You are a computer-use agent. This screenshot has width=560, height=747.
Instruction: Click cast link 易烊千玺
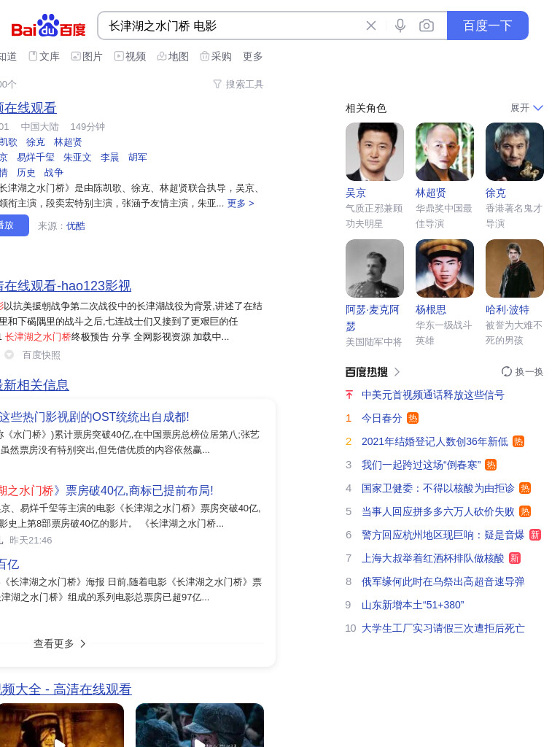click(36, 158)
